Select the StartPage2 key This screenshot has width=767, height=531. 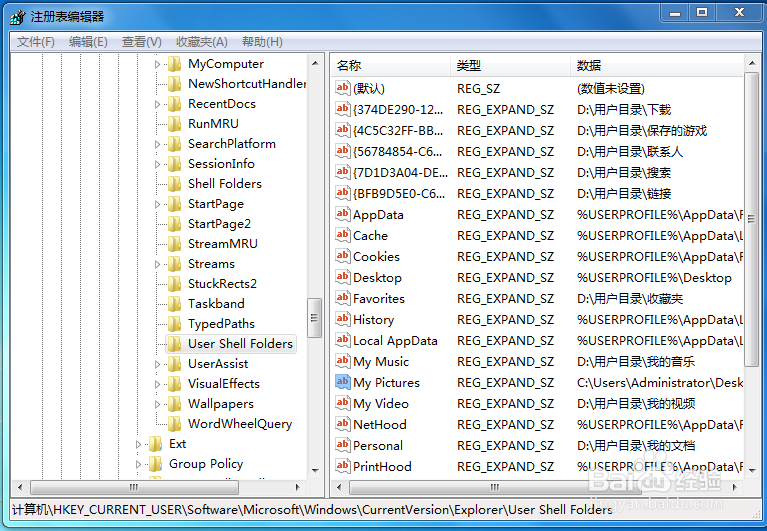[x=219, y=224]
